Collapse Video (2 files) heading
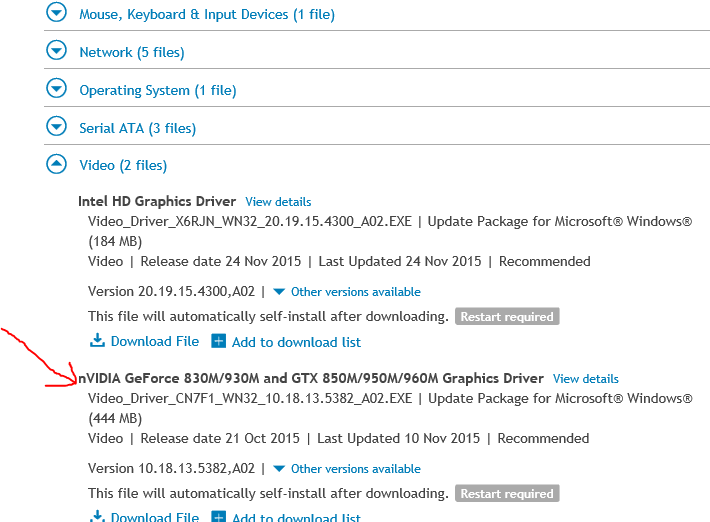Screen dimensions: 710x522 click(x=123, y=165)
